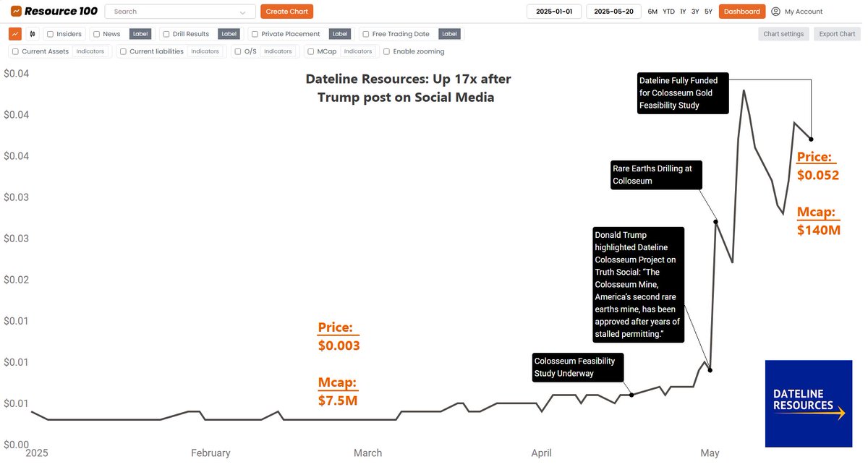Click the Create Chart button
The width and height of the screenshot is (868, 467).
286,12
